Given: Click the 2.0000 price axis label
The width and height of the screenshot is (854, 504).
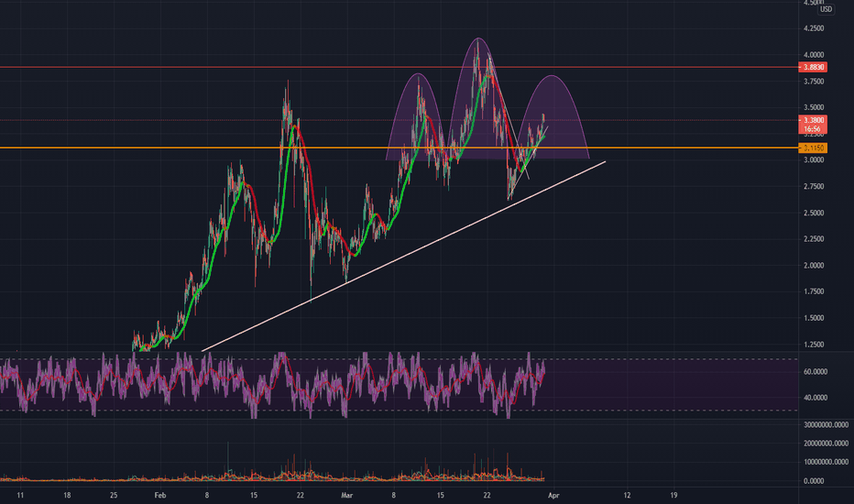Looking at the screenshot, I should (813, 266).
